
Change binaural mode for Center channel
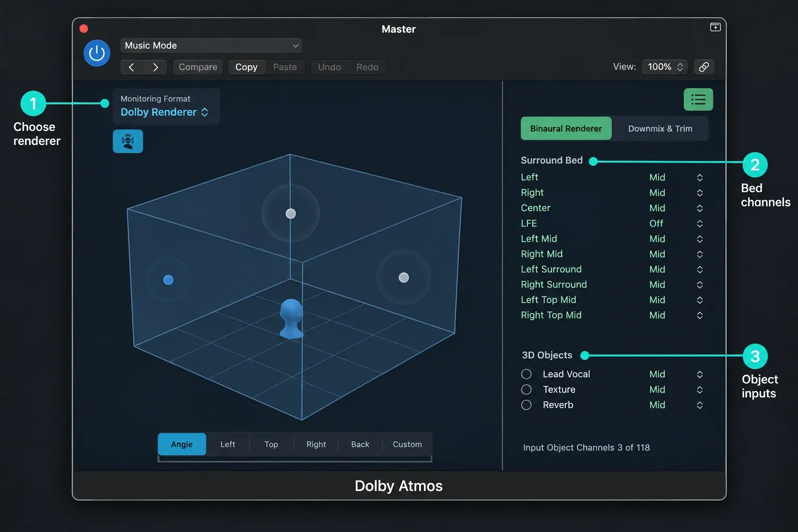(x=700, y=208)
